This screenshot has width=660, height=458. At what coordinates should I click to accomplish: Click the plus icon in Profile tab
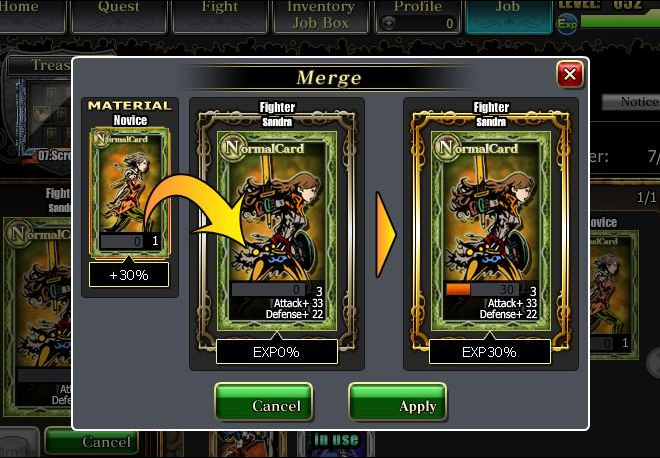tap(389, 23)
